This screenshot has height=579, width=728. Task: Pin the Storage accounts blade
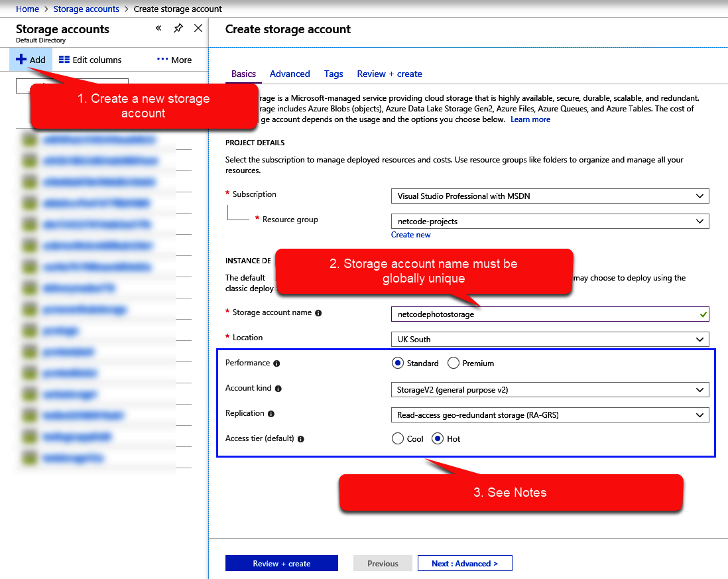(x=178, y=28)
